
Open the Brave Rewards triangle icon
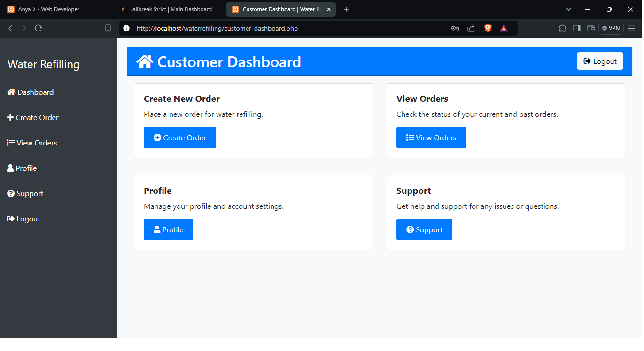[x=504, y=28]
